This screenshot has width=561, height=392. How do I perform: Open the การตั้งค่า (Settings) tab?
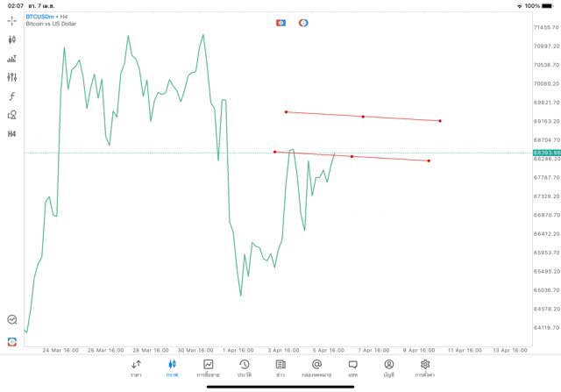(x=425, y=367)
